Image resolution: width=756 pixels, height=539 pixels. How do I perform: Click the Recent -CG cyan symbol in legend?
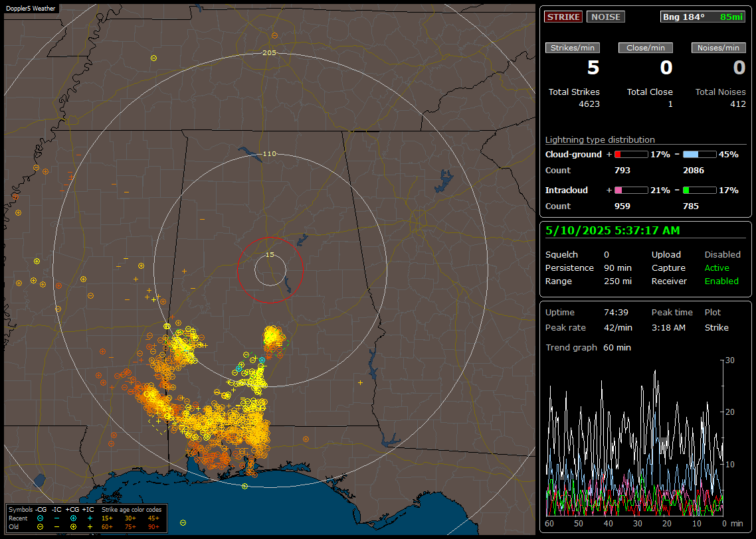point(40,518)
